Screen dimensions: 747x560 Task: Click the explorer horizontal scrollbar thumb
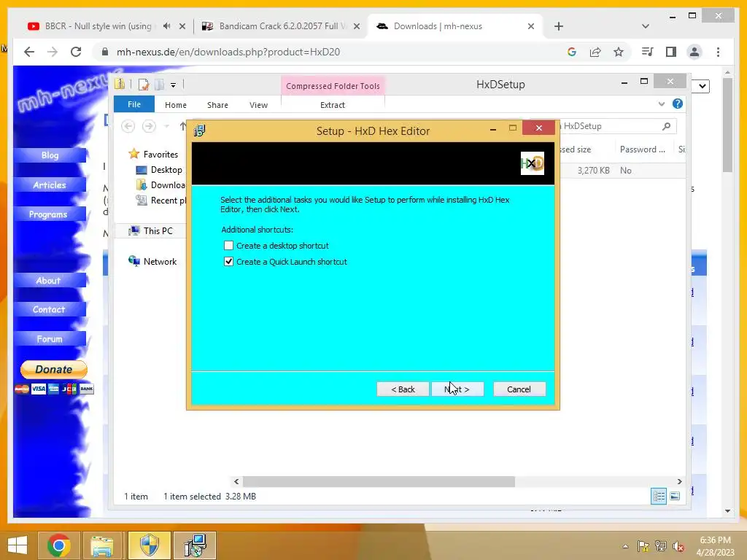[x=379, y=481]
